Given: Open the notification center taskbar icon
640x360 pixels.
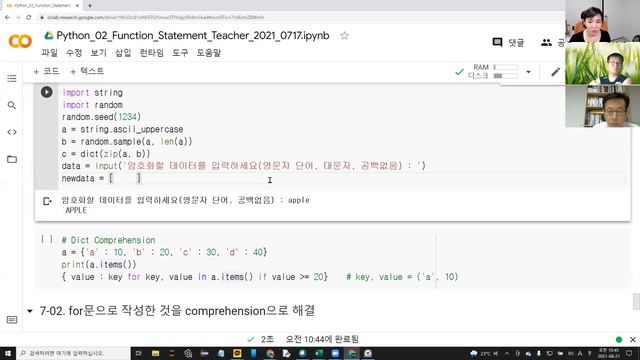Looking at the screenshot, I should 629,353.
